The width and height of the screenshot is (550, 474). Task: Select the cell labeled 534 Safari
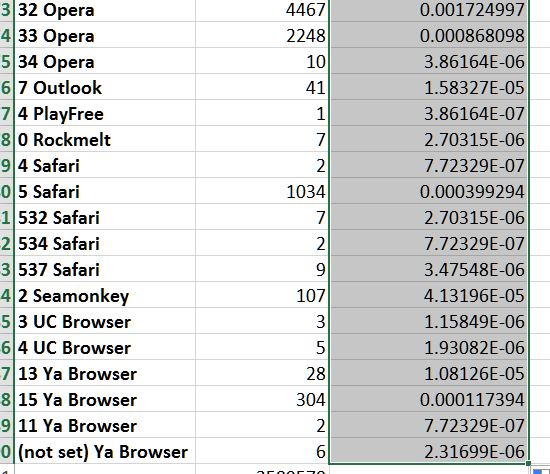coord(105,242)
